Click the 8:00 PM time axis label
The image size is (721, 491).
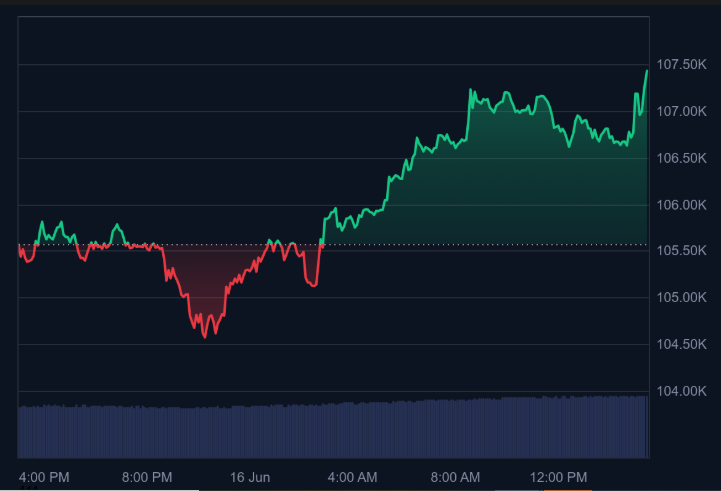click(147, 477)
